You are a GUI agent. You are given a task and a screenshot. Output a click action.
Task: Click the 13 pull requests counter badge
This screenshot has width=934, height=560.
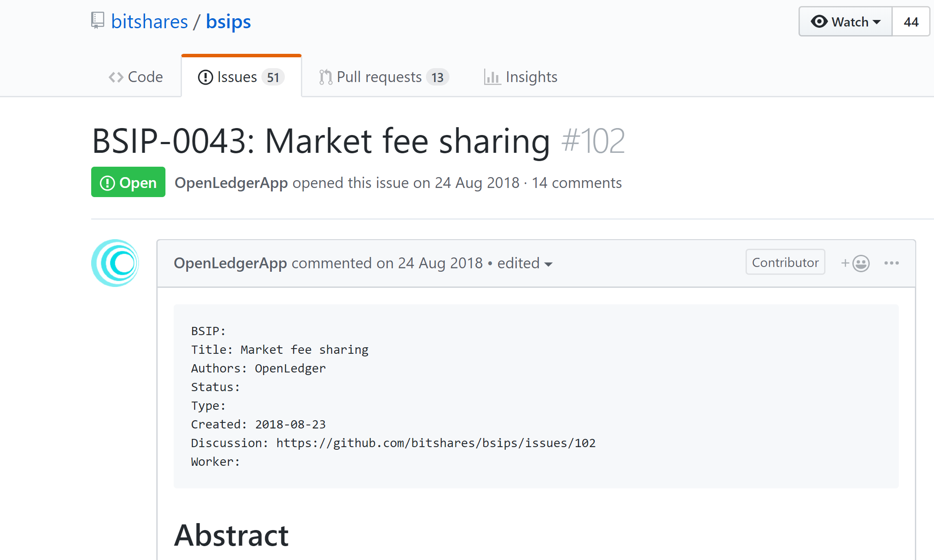tap(437, 77)
